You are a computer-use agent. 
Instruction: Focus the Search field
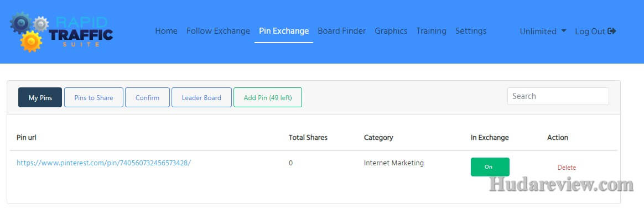558,96
